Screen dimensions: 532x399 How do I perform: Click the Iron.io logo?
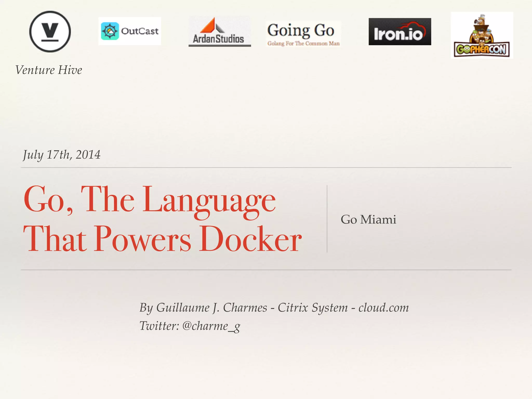pyautogui.click(x=400, y=32)
